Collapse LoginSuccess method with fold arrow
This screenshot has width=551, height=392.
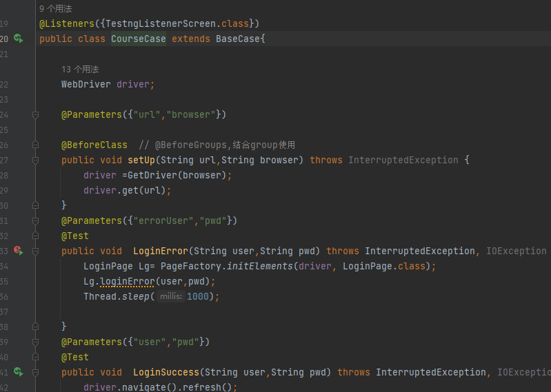[x=35, y=372]
